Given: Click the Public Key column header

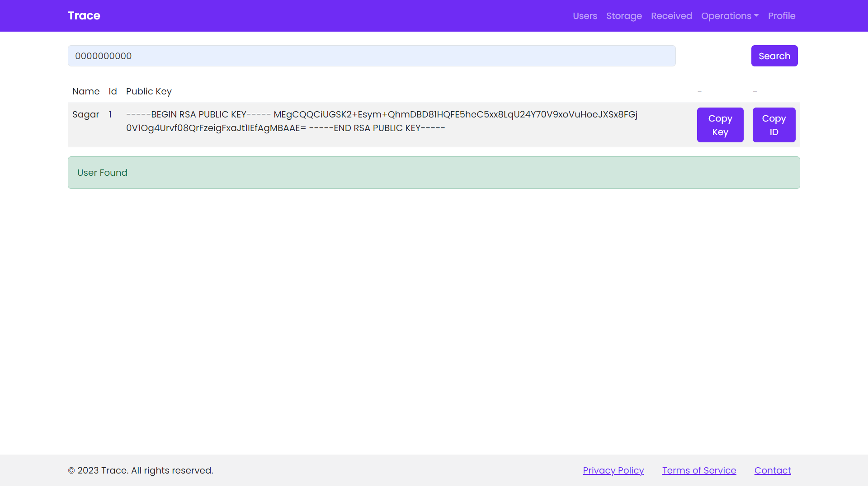Looking at the screenshot, I should click(149, 91).
